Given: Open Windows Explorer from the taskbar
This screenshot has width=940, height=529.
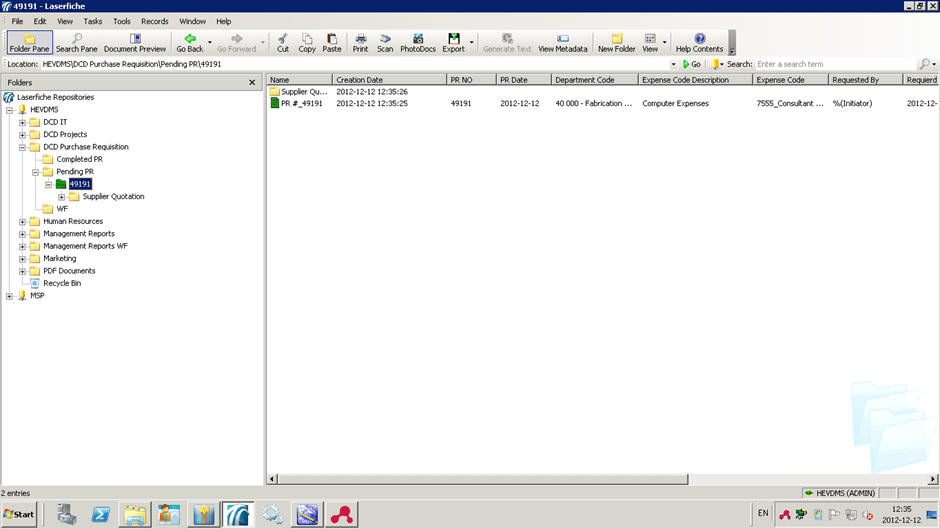Looking at the screenshot, I should (135, 515).
